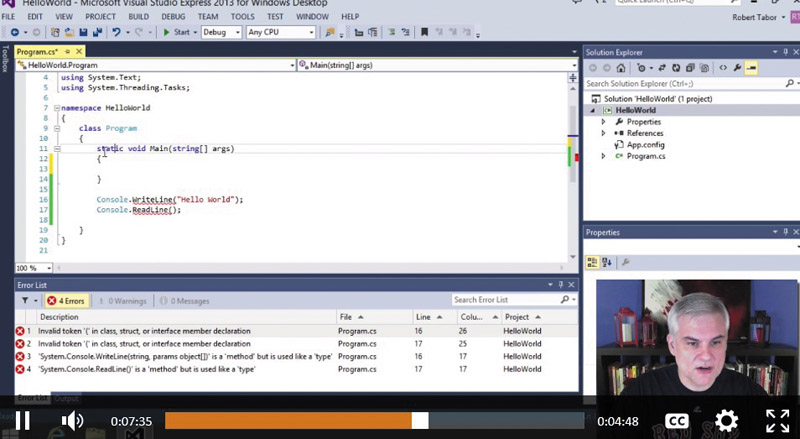Click the Error List filter funnel icon
Screen dimensions: 800x439
pyautogui.click(x=25, y=301)
